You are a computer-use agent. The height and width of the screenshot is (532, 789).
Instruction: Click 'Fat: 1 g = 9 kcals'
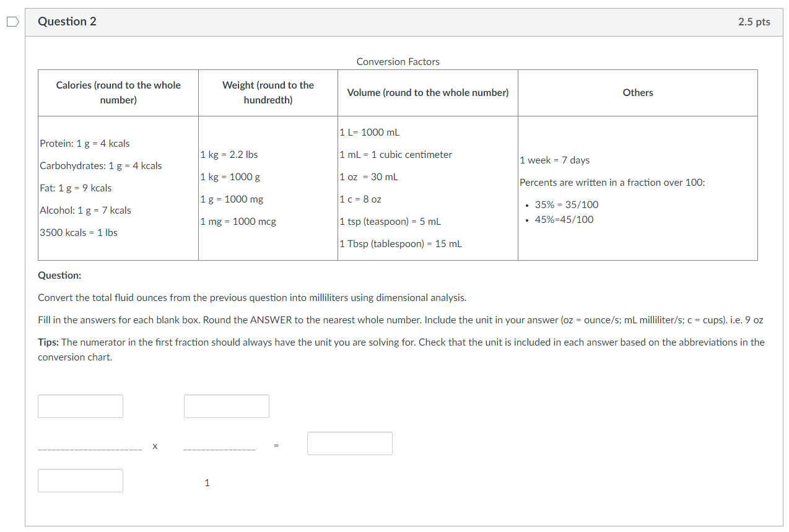76,188
